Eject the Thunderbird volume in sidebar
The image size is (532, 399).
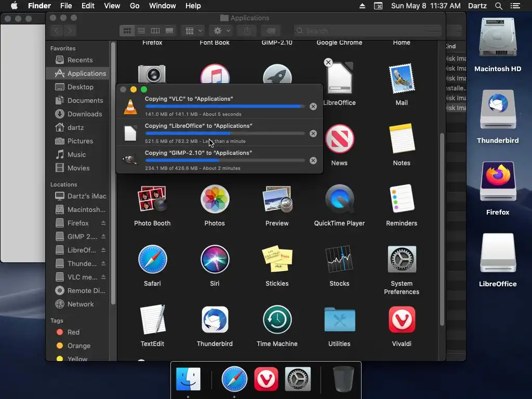tap(103, 263)
